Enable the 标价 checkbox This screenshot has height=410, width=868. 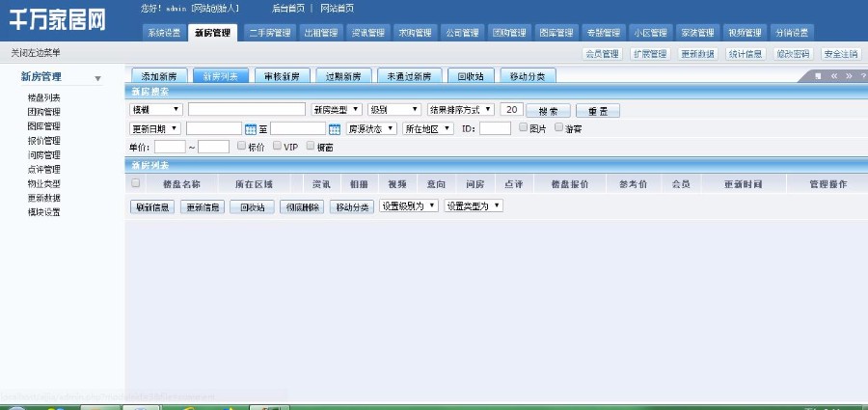pos(241,146)
